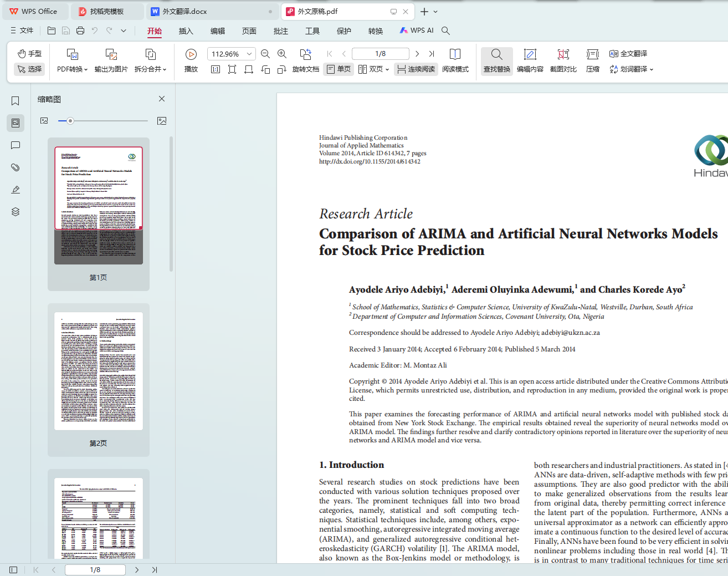
Task: Open the dropdown arrow beside the new tab plus
Action: [x=435, y=12]
